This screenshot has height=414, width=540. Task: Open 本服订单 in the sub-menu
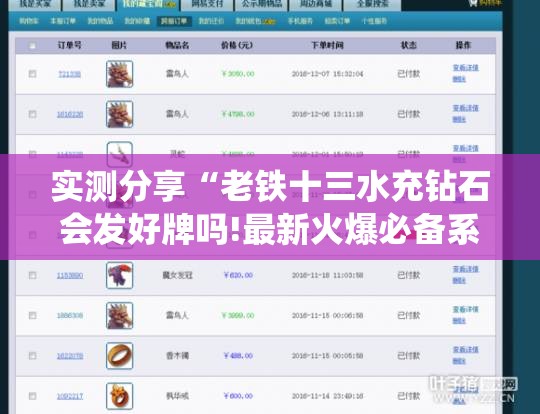[63, 21]
